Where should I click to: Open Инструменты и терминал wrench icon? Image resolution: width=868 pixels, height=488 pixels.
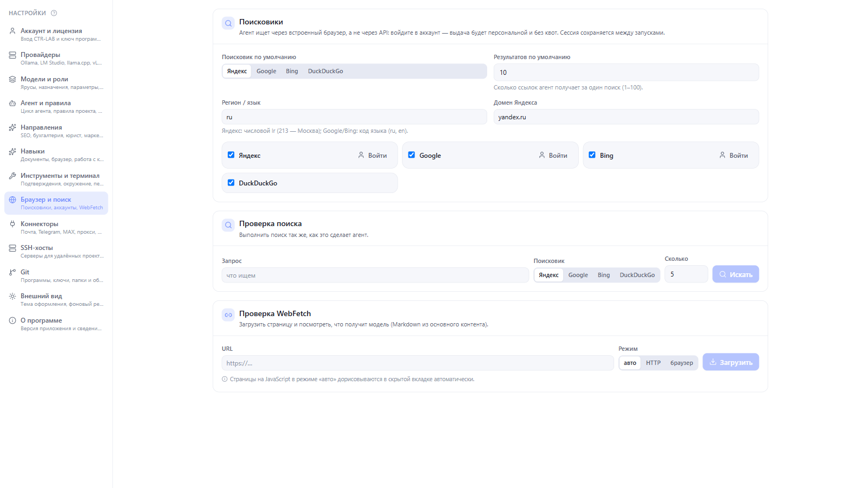[12, 176]
